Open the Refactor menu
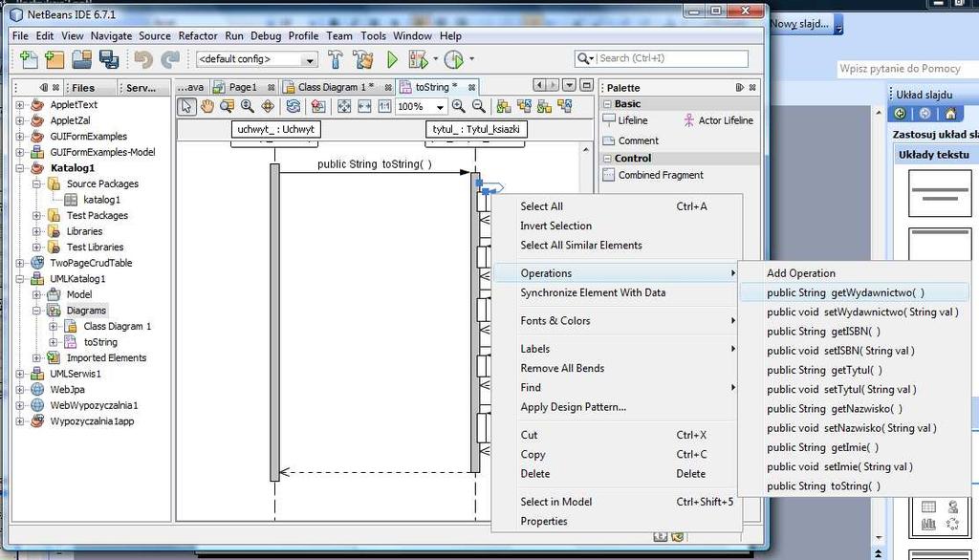 pyautogui.click(x=198, y=36)
